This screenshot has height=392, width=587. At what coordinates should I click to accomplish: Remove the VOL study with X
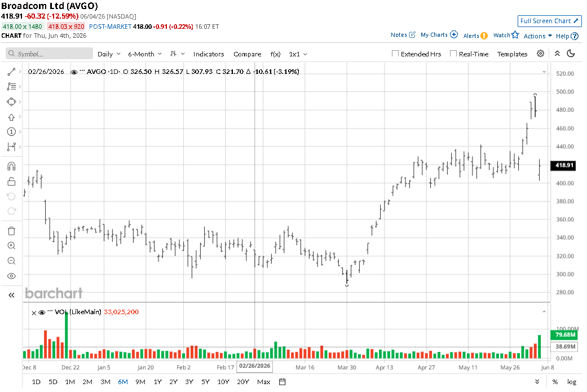point(34,312)
